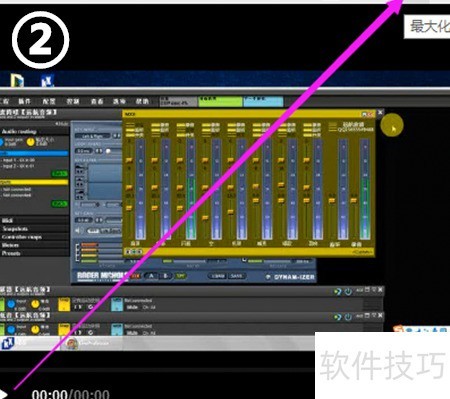
Task: Click the KX shortcut icon on the desktop
Action: point(47,81)
